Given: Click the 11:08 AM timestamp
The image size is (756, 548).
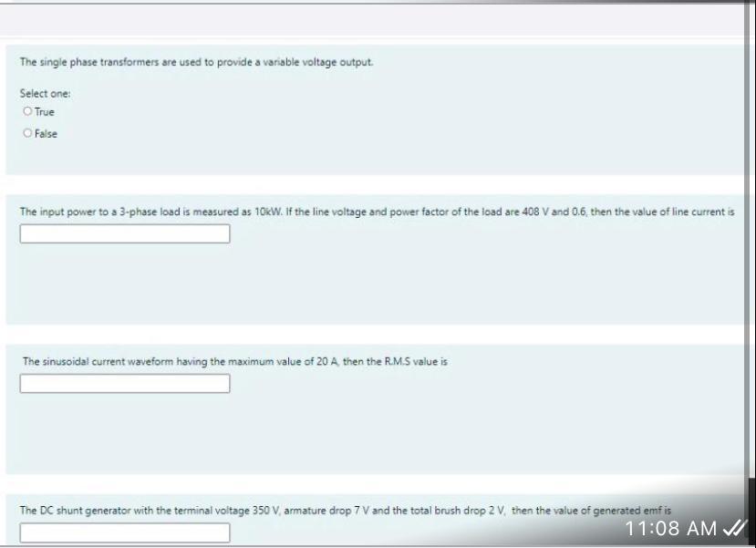Looking at the screenshot, I should [x=671, y=528].
